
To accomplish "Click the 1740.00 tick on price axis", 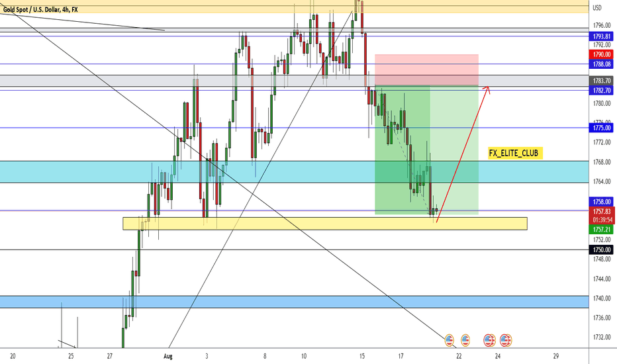I will pos(602,298).
